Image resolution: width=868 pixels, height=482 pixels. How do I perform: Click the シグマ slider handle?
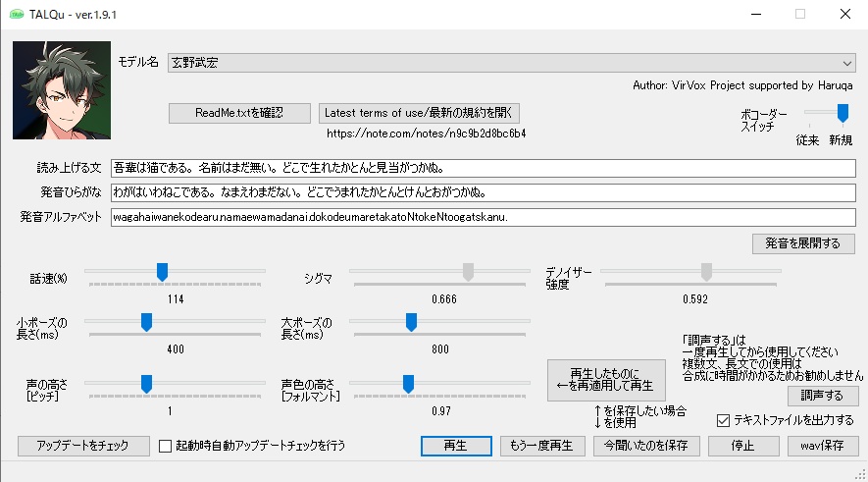tap(468, 272)
